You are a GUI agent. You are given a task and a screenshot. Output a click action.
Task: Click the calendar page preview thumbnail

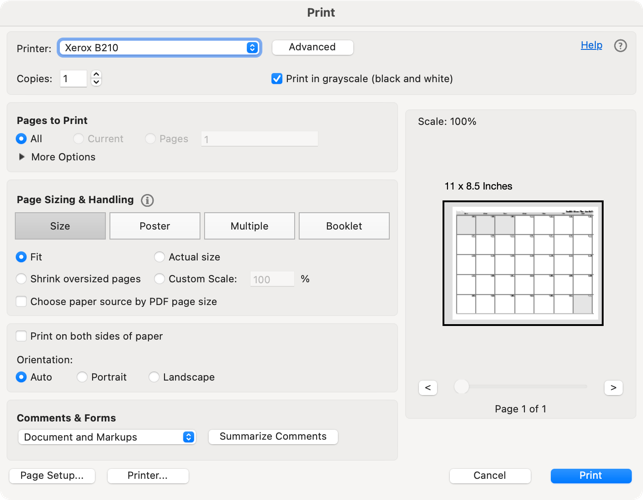(x=523, y=263)
